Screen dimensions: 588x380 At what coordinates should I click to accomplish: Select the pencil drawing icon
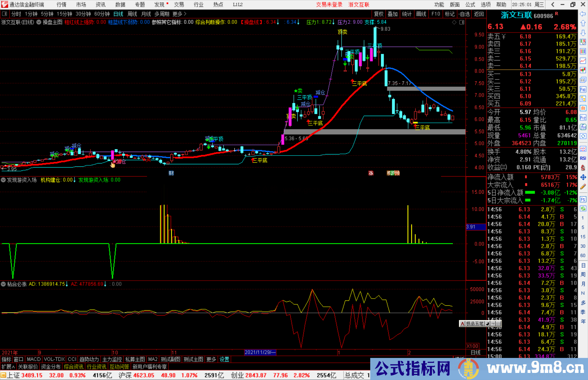pyautogui.click(x=583, y=187)
